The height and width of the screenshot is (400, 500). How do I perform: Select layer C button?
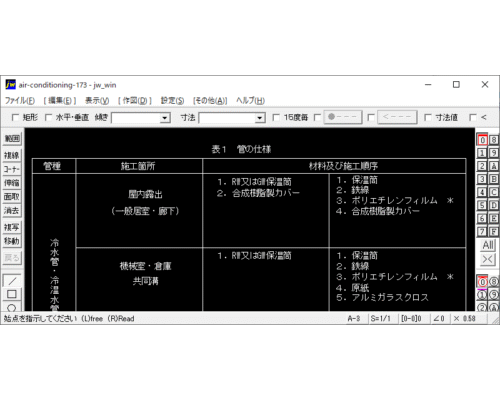[494, 192]
